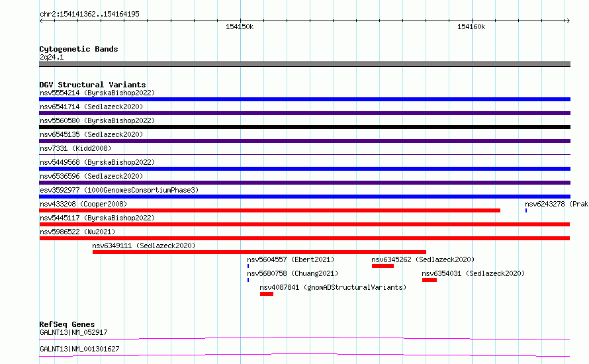Open the nsv6243278 variant label
The image size is (589, 364).
(x=557, y=204)
